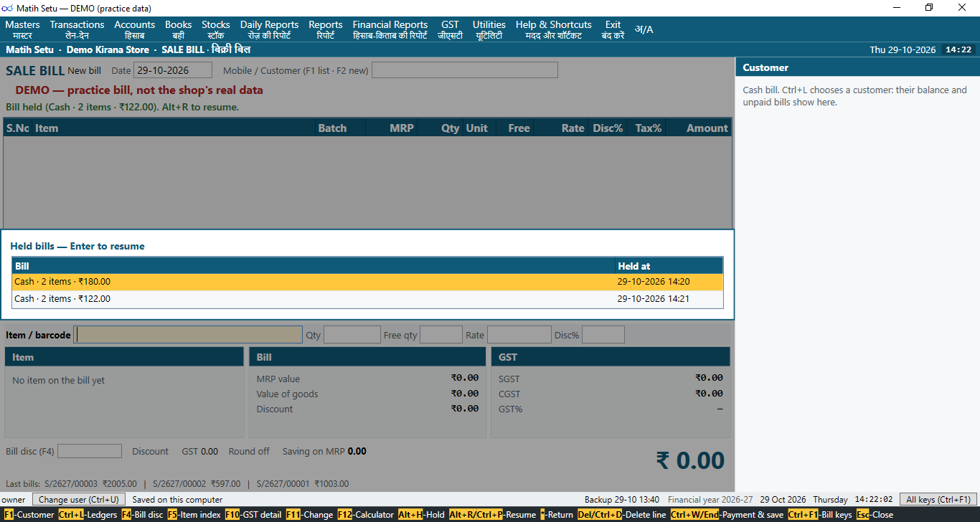Open the Utilities menu
The width and height of the screenshot is (980, 522).
(489, 29)
